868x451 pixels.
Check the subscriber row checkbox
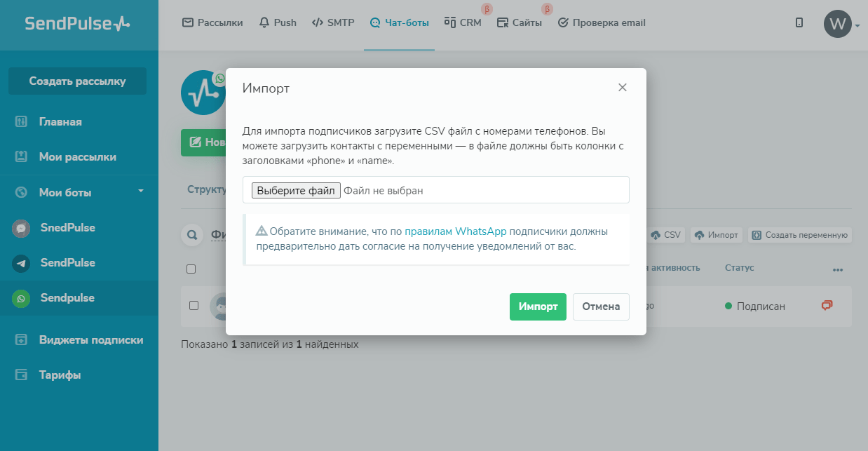(x=194, y=306)
